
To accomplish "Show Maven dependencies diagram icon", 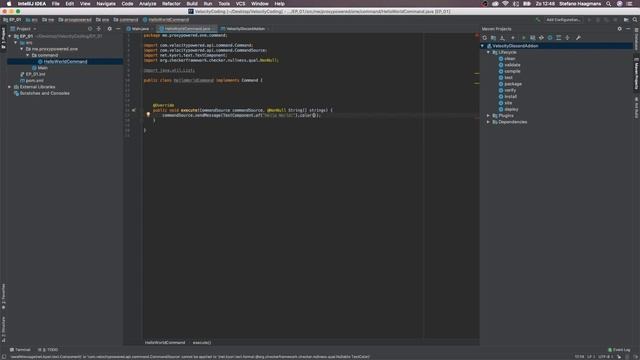I will [559, 38].
